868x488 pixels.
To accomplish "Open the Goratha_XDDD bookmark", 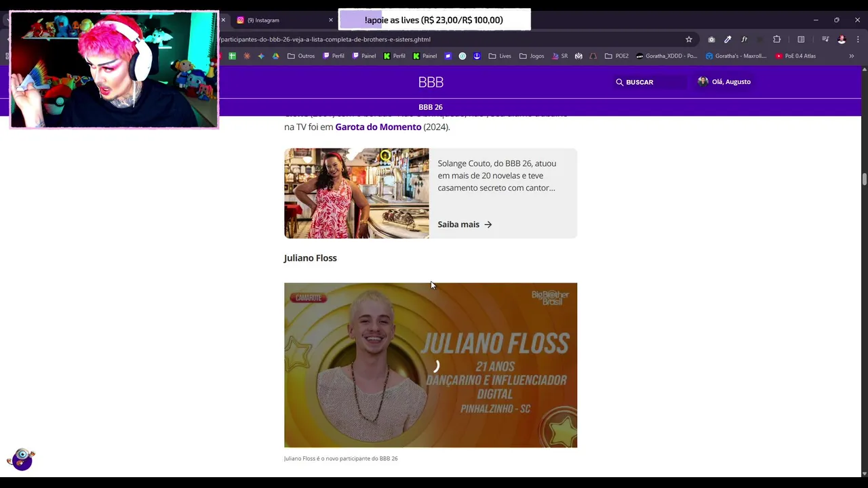I will click(667, 56).
